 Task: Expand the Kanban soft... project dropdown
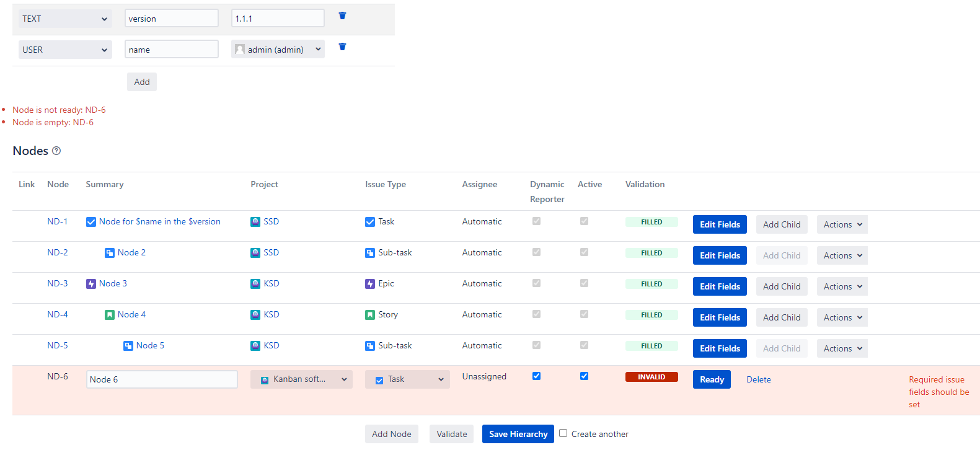(x=301, y=379)
